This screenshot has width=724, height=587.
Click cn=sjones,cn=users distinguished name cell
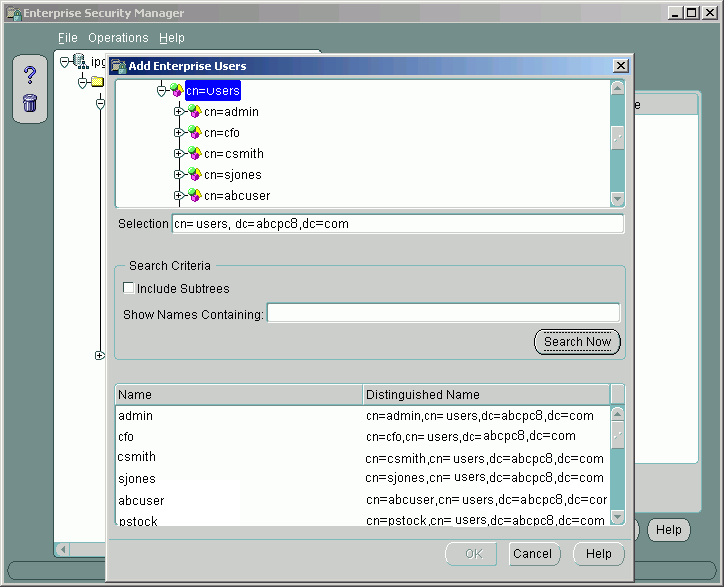484,478
